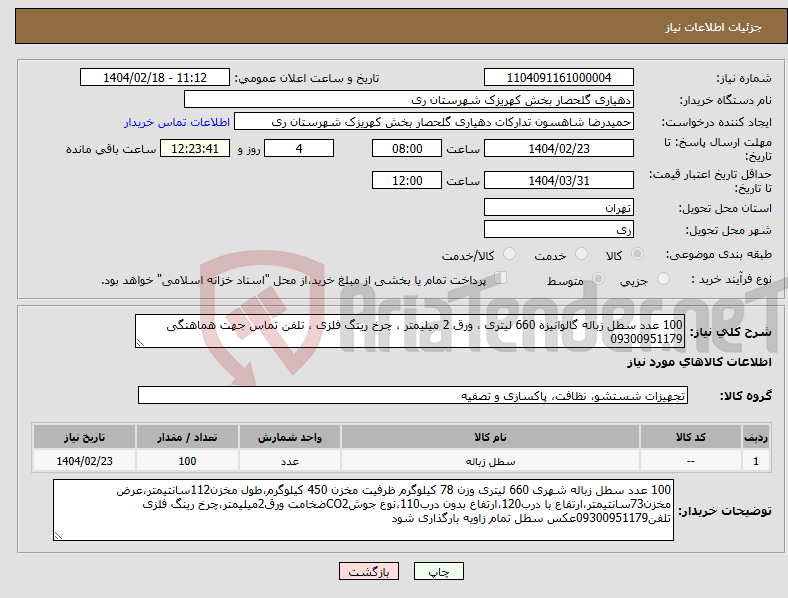Click the سطل زباله item name cell

(490, 461)
